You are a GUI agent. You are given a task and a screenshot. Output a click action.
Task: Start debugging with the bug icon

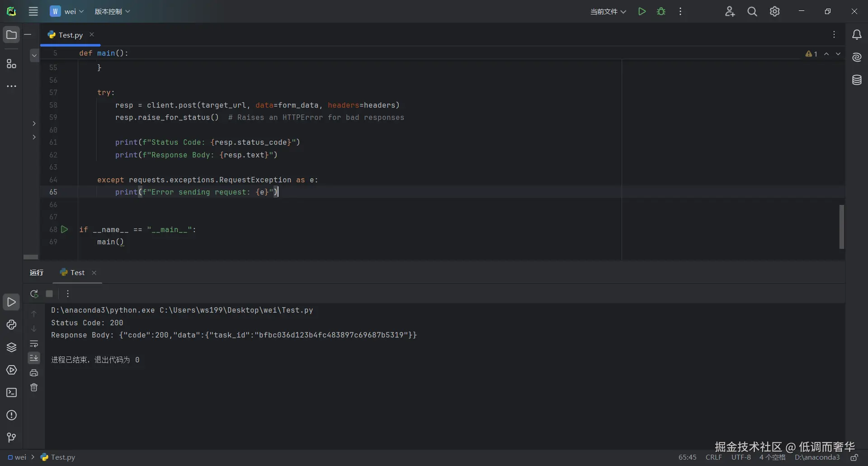[661, 11]
